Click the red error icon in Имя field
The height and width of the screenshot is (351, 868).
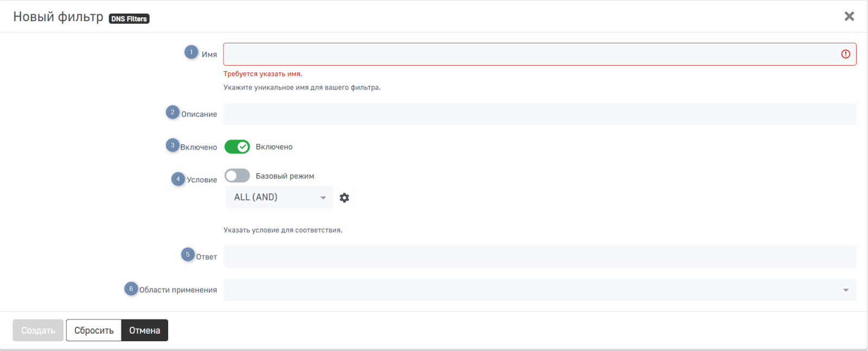845,54
